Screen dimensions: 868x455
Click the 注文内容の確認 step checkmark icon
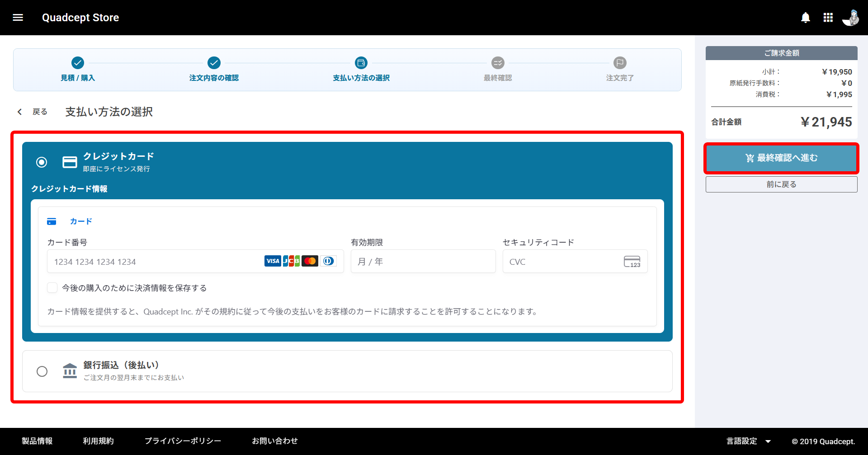(x=214, y=63)
